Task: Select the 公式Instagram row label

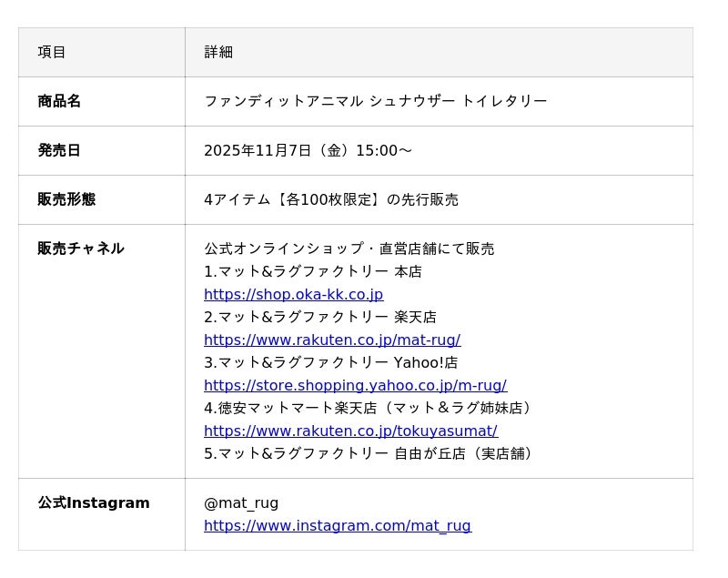Action: pos(94,503)
